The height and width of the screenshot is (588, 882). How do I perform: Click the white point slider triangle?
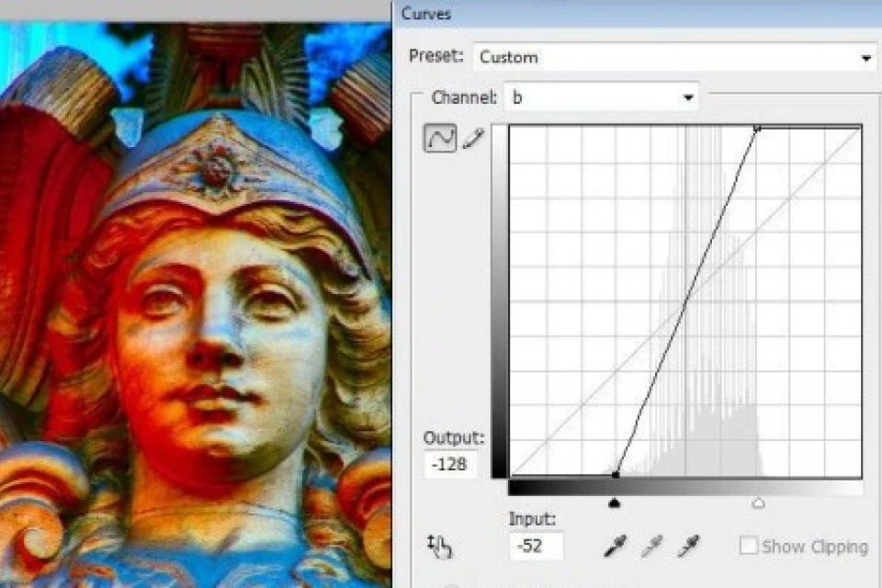(x=758, y=503)
